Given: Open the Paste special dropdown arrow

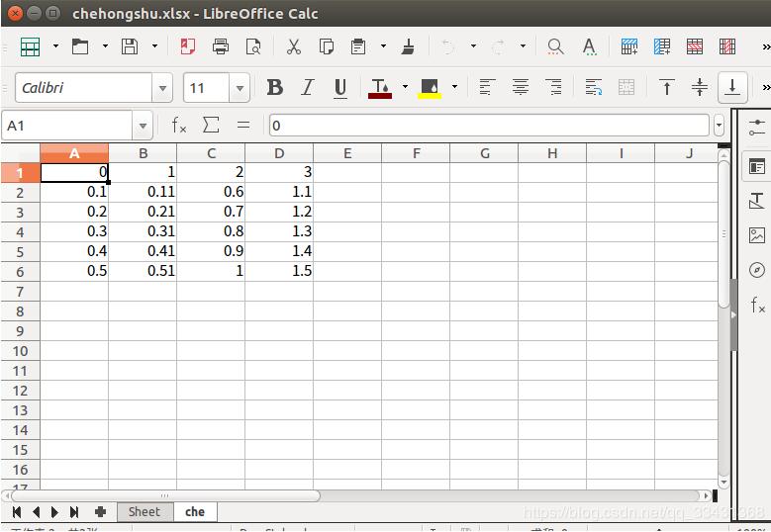Looking at the screenshot, I should [x=384, y=46].
